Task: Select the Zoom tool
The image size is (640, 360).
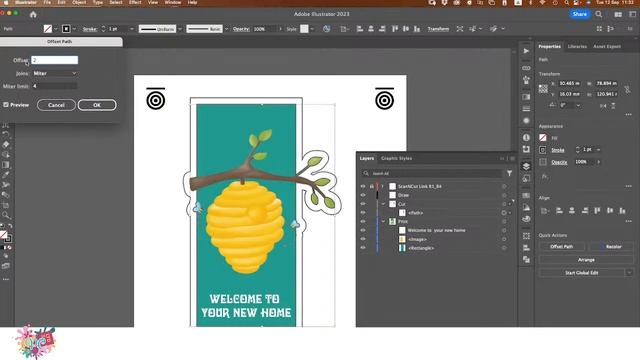Action: pyautogui.click(x=6, y=215)
